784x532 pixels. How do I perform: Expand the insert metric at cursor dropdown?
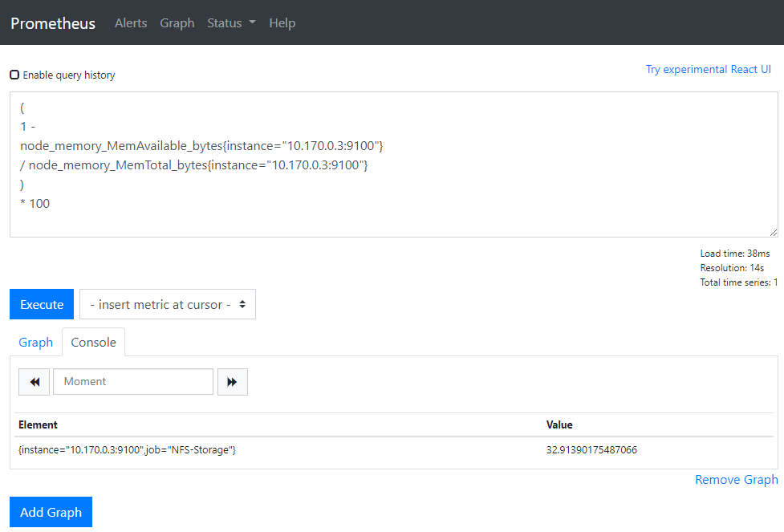point(167,305)
